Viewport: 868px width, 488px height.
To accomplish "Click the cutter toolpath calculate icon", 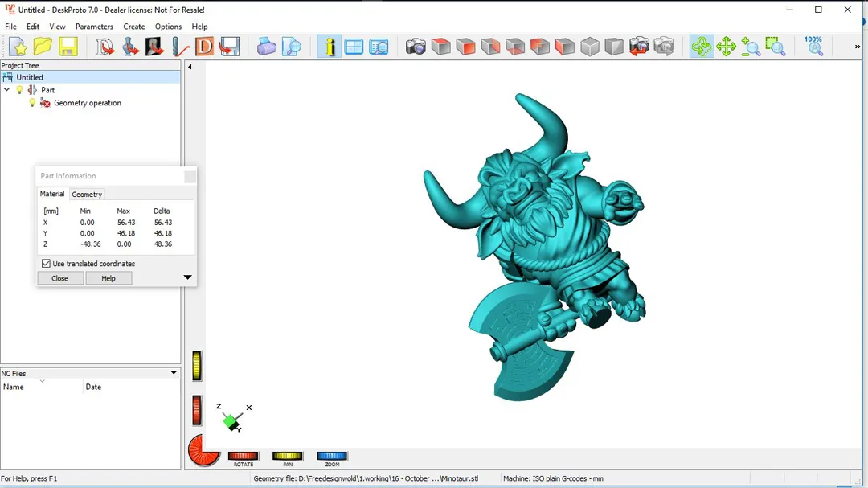I will point(180,47).
